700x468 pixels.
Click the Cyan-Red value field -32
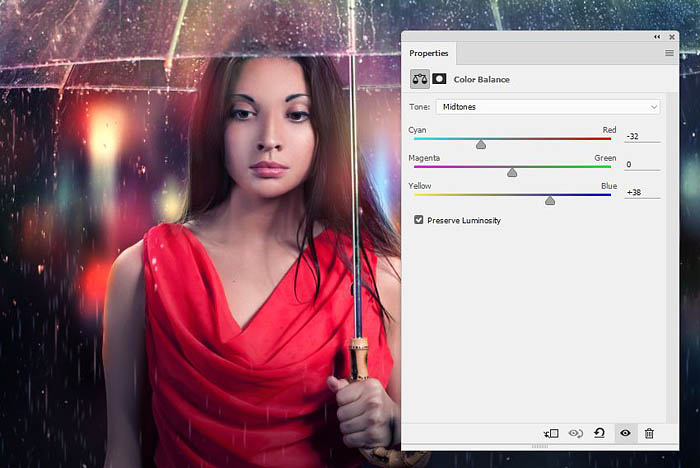642,137
